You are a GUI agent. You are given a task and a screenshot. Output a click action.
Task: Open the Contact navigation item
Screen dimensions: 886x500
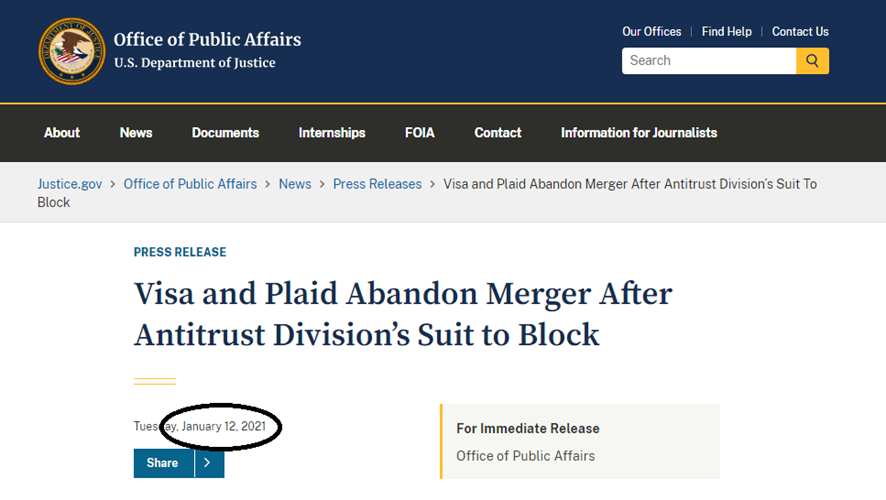[498, 133]
